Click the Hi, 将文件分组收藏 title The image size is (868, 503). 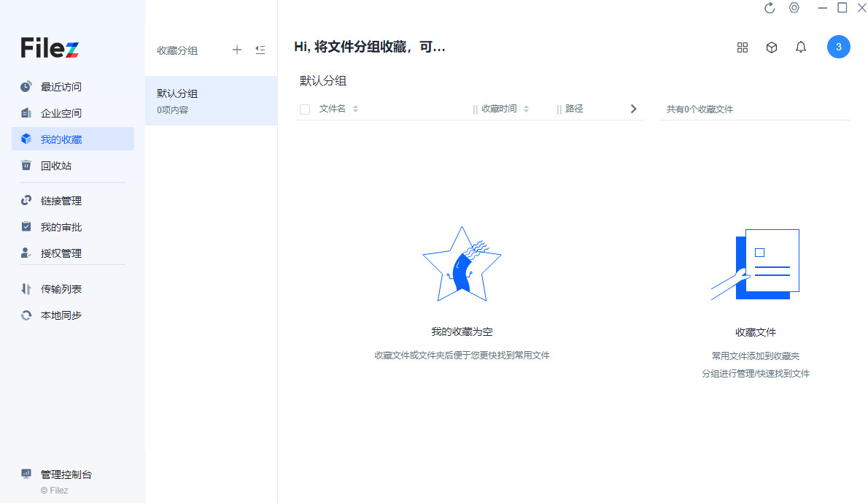tap(369, 47)
